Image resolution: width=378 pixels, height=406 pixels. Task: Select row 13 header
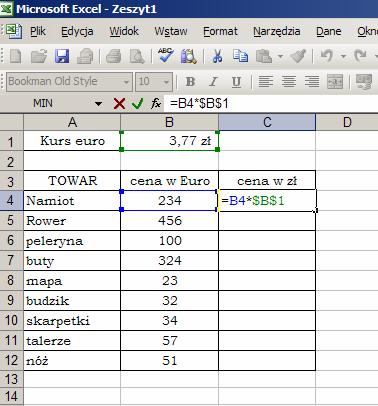point(11,379)
